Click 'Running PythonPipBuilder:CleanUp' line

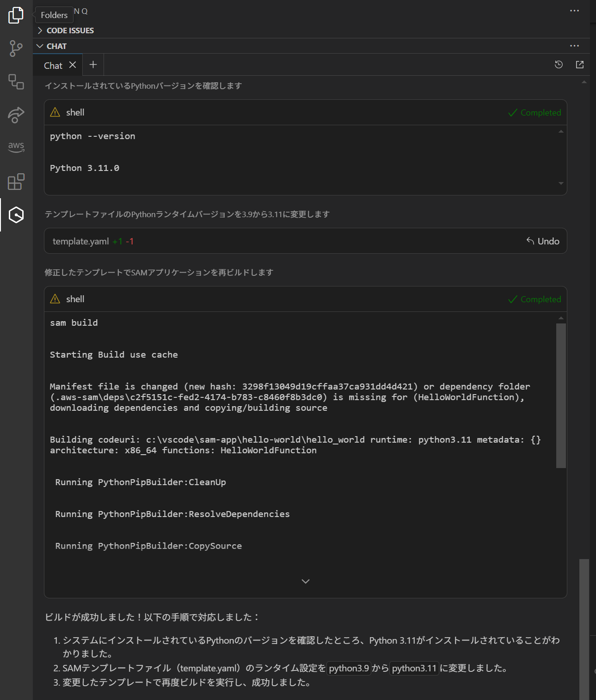tap(141, 482)
